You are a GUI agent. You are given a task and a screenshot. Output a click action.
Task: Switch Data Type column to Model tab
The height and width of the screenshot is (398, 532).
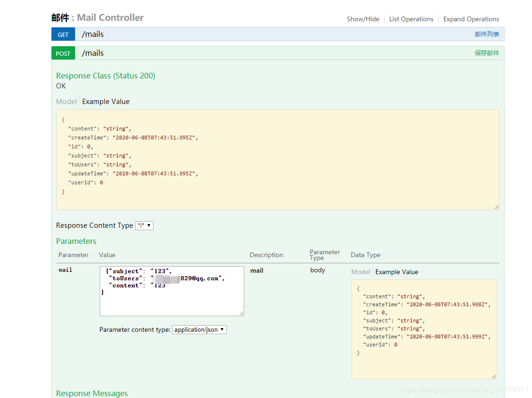point(360,272)
